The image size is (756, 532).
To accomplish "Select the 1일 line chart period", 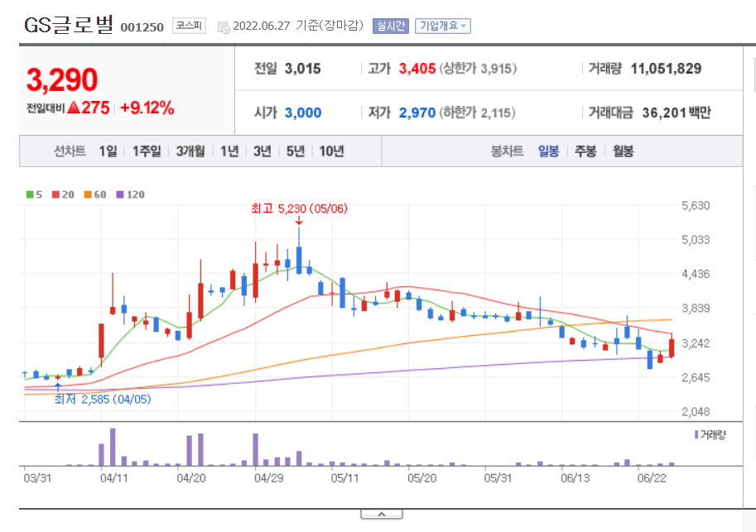I will pyautogui.click(x=108, y=151).
